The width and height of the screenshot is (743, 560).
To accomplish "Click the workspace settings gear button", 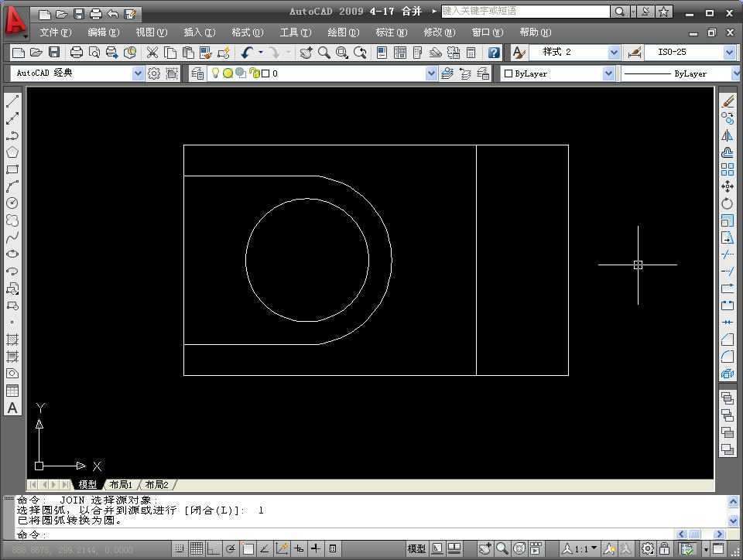I will [154, 73].
